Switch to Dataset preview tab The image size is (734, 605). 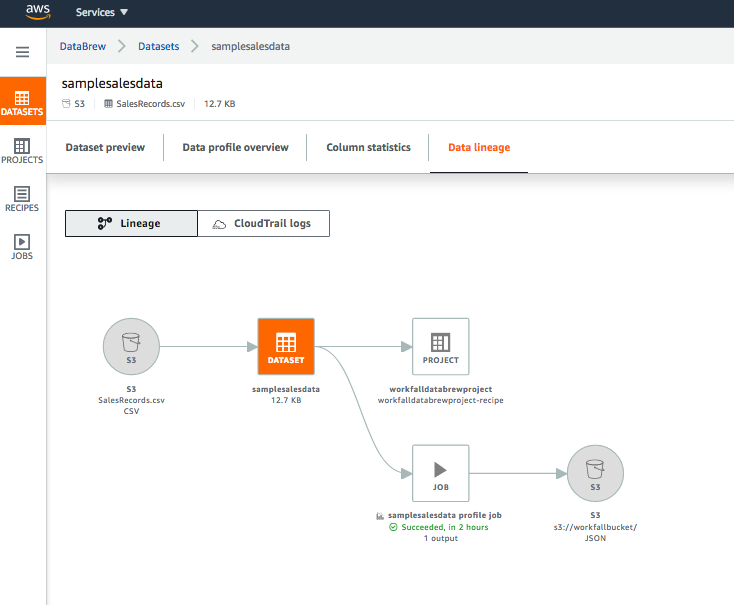tap(105, 148)
